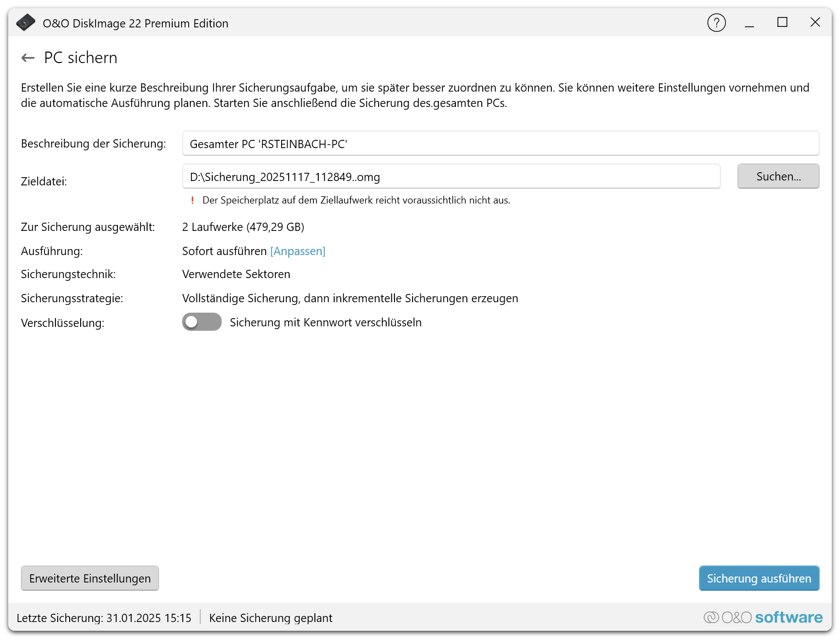Viewport: 840px width, 639px height.
Task: Maximize the DiskImage window
Action: pyautogui.click(x=782, y=22)
